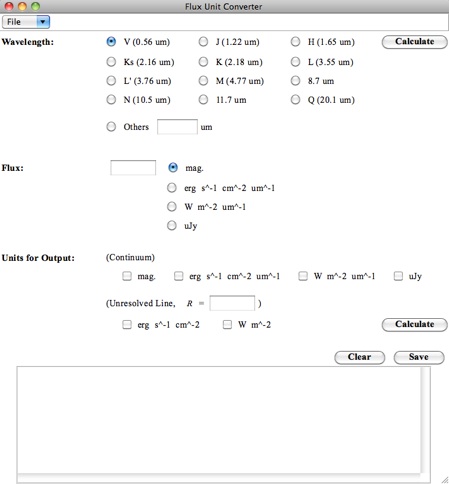This screenshot has height=484, width=449.
Task: Clear the output results
Action: (359, 357)
